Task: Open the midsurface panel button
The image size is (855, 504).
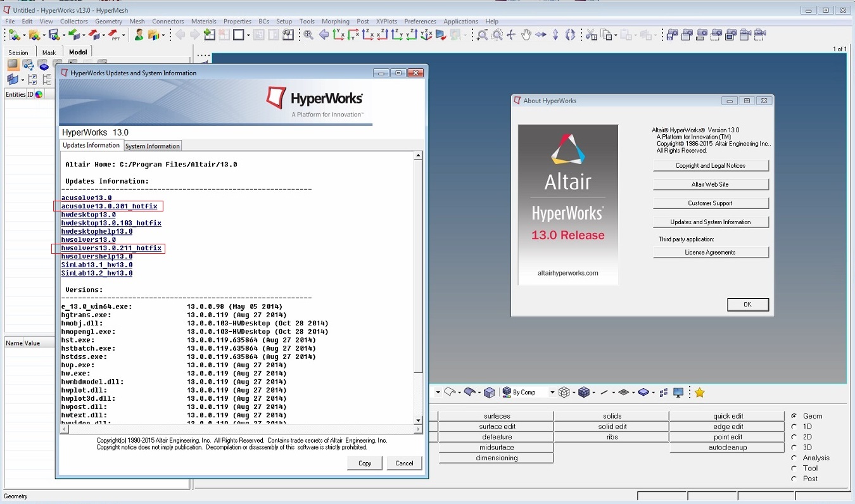Action: pyautogui.click(x=497, y=448)
